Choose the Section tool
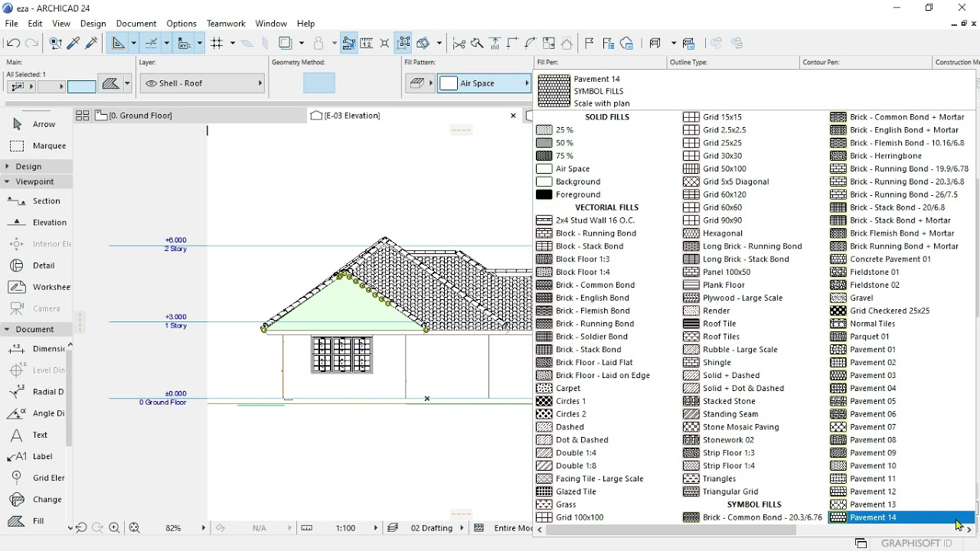Screen dimensions: 980x551 (35, 201)
